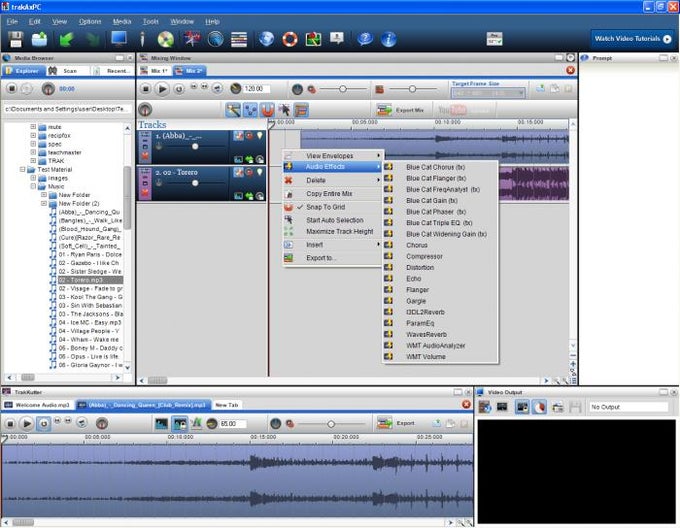Click the TrakKutter volume slider knob

coord(331,424)
